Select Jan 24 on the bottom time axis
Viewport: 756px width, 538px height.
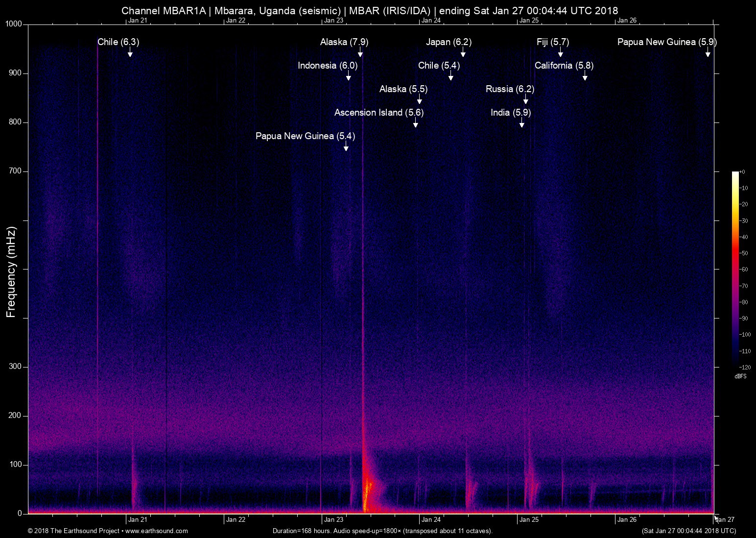tap(431, 520)
